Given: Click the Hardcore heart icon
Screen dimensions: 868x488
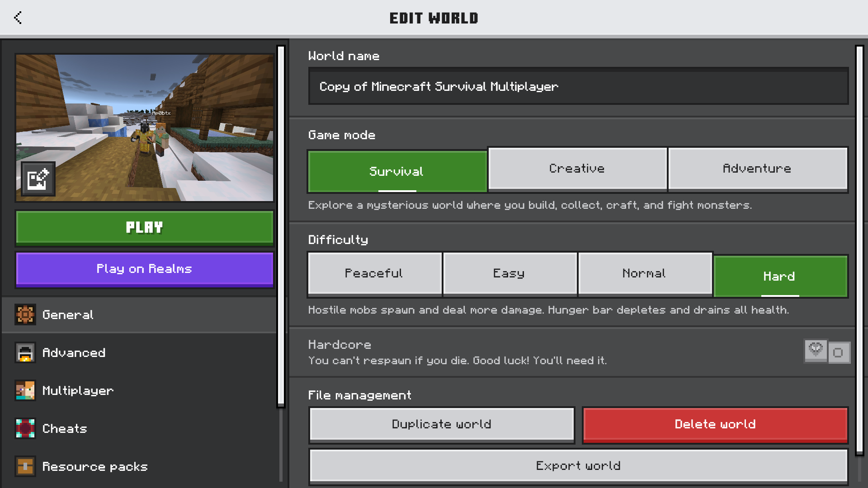Looking at the screenshot, I should tap(816, 350).
